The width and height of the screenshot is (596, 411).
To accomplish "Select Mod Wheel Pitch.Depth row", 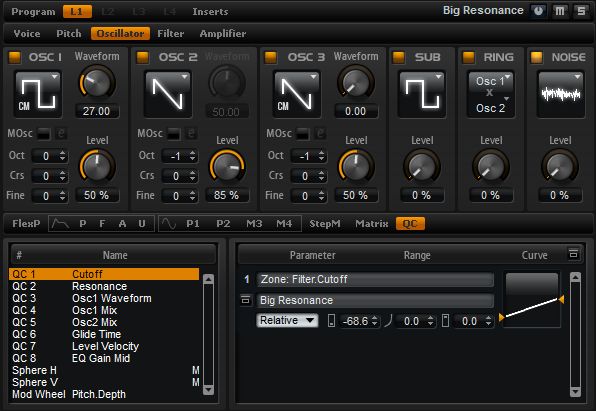I will [x=104, y=394].
